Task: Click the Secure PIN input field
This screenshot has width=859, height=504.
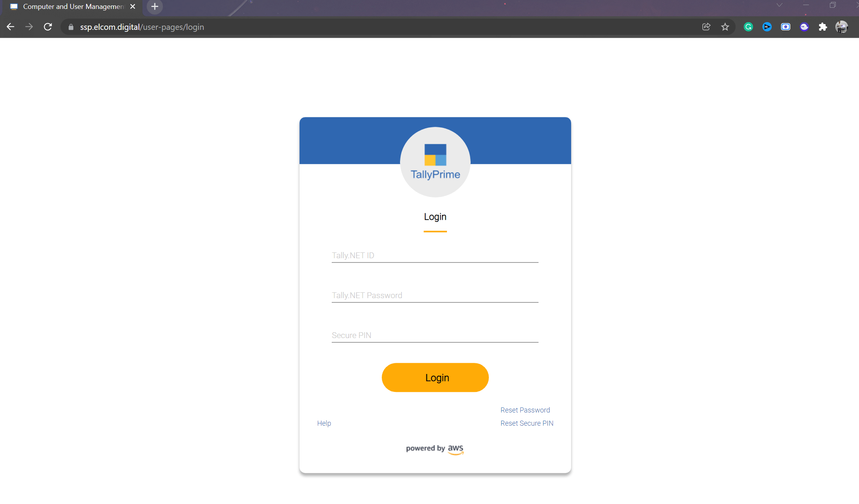Action: [x=435, y=335]
